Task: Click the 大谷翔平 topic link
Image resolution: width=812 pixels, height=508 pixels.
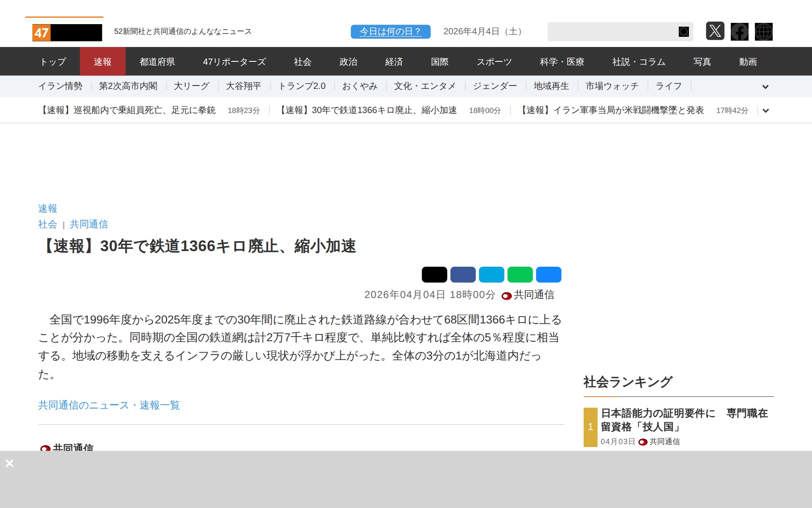Action: [243, 86]
